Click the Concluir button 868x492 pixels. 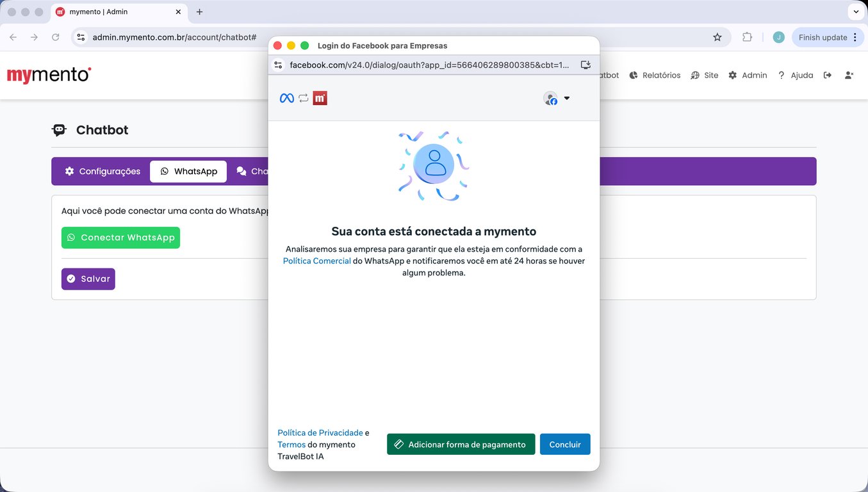pyautogui.click(x=565, y=445)
